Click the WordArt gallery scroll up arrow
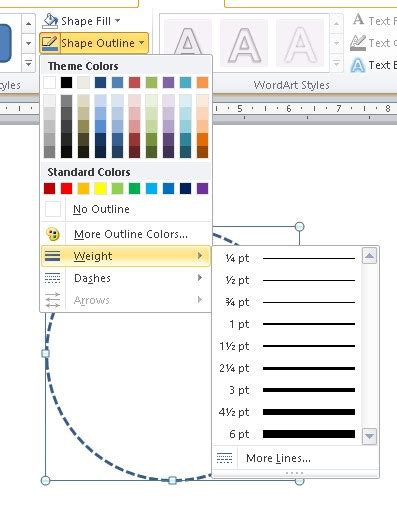This screenshot has width=397, height=513. click(336, 24)
